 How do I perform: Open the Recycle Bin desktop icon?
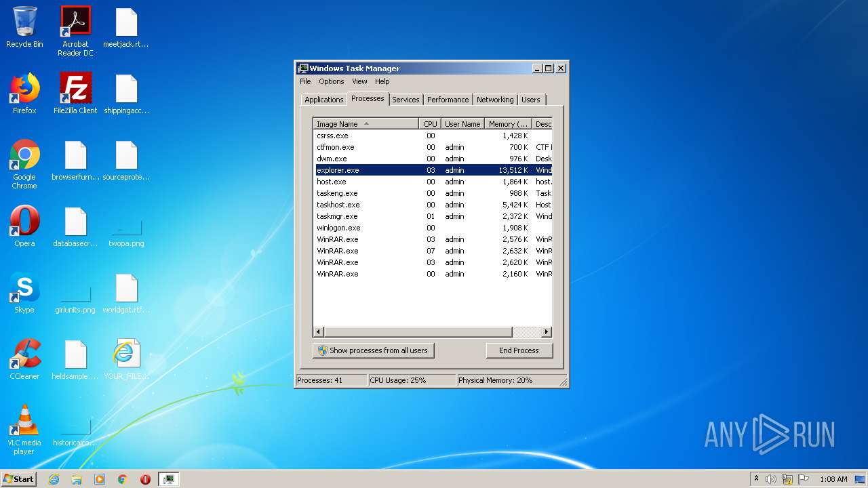click(24, 28)
